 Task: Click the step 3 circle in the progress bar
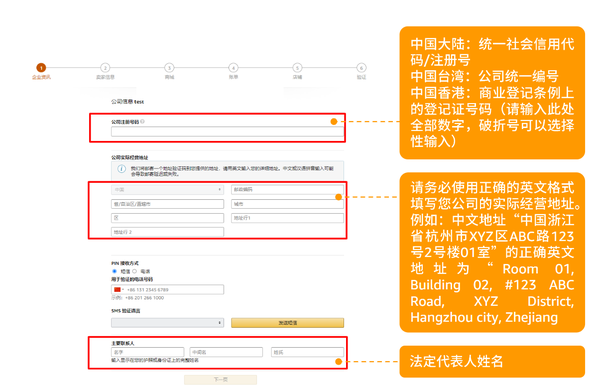tap(169, 68)
